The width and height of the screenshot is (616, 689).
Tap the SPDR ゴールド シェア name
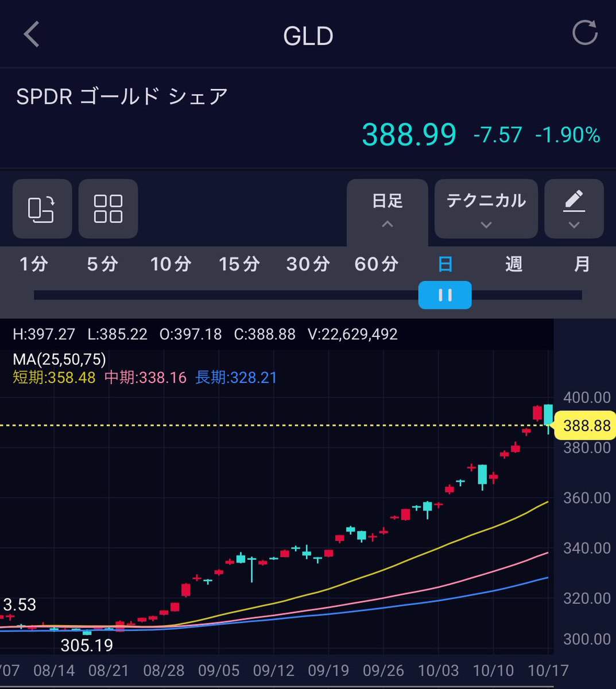pyautogui.click(x=122, y=96)
